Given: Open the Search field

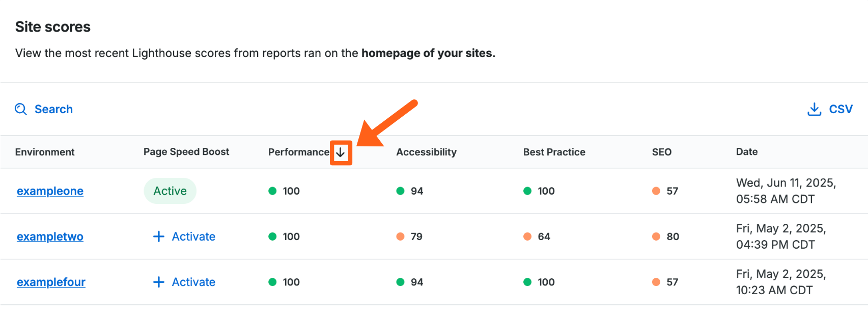Looking at the screenshot, I should (53, 109).
